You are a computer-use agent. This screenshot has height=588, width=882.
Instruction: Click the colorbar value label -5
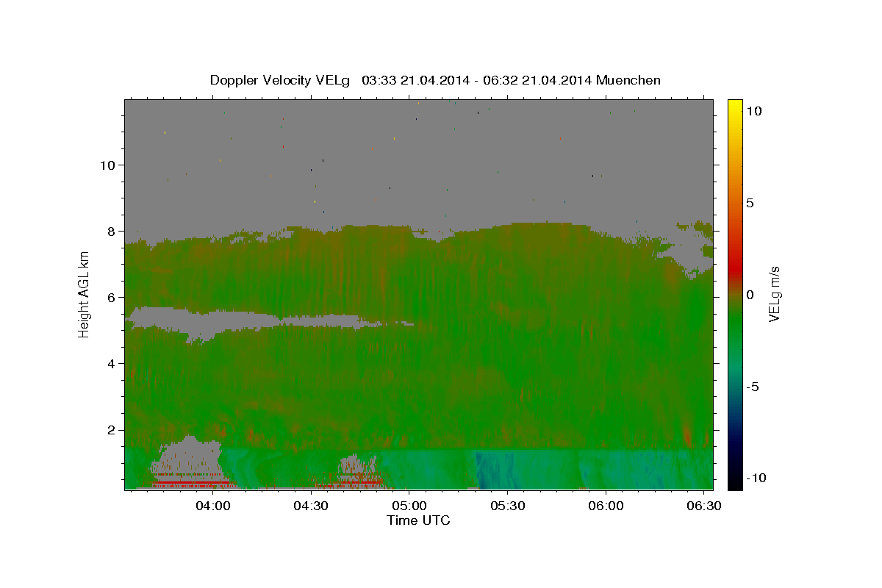752,387
